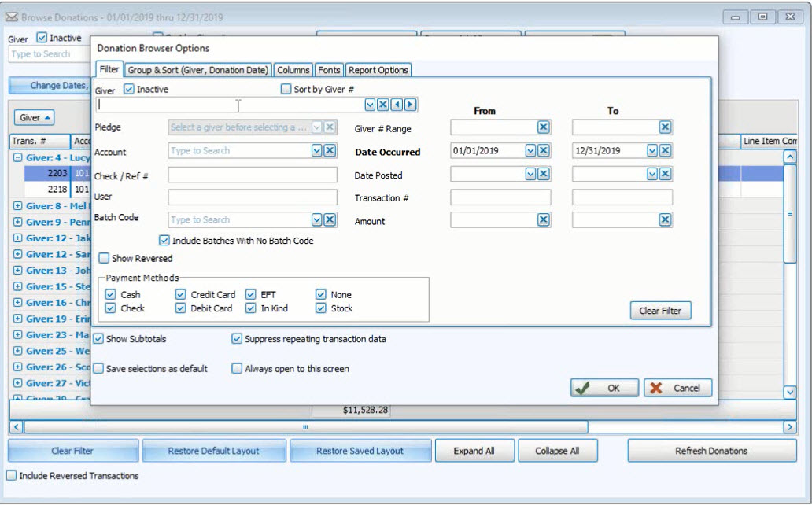Clear the Date Posted To date
This screenshot has width=812, height=505.
pos(663,173)
